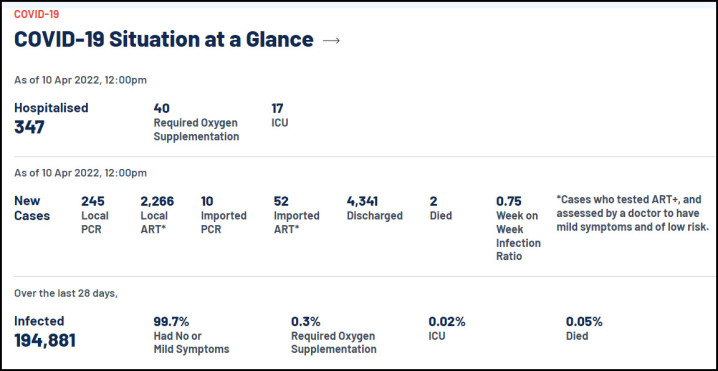
Task: Select the 4,341 Discharged number
Action: click(x=375, y=208)
